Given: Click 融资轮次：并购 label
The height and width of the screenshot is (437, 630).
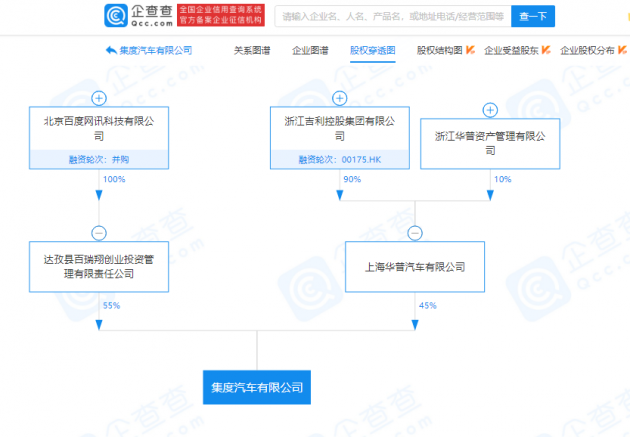Looking at the screenshot, I should (99, 159).
